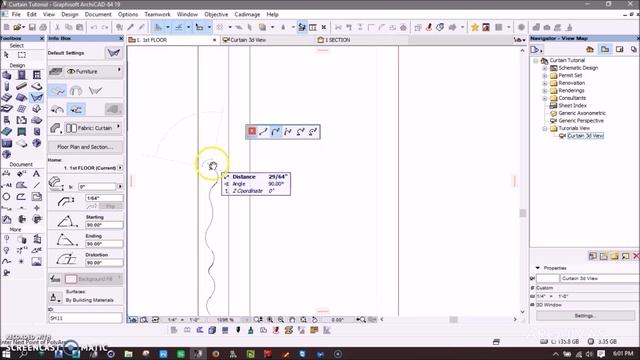Image resolution: width=640 pixels, height=360 pixels.
Task: Open the Cadimage menu
Action: pos(247,14)
